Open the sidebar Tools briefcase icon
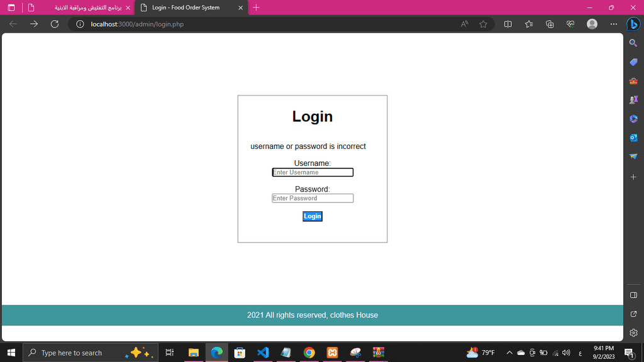 [634, 81]
